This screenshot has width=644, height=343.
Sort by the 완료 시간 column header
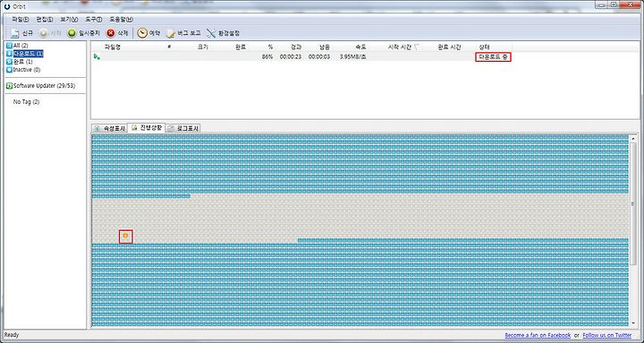[449, 47]
